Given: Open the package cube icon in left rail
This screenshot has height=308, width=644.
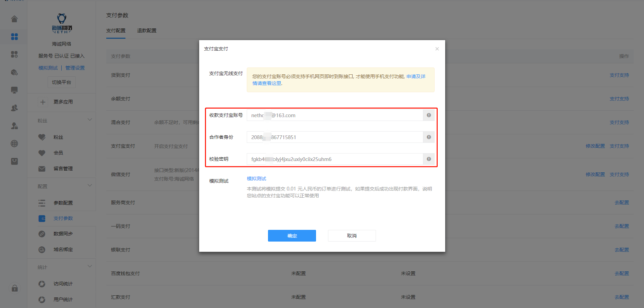Looking at the screenshot, I should [x=14, y=72].
